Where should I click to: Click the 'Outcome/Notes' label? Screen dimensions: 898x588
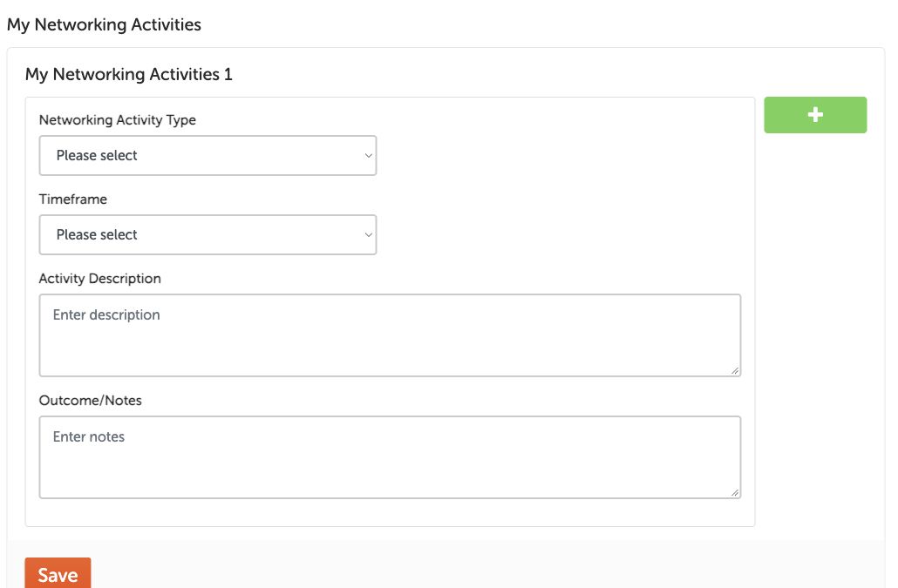[90, 401]
